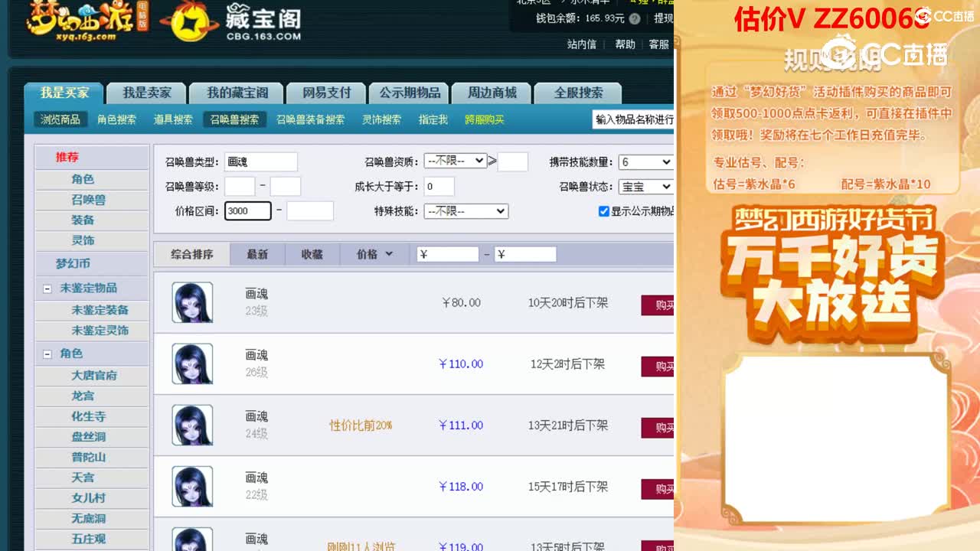Select 角色搜索 sub-menu

pyautogui.click(x=116, y=119)
